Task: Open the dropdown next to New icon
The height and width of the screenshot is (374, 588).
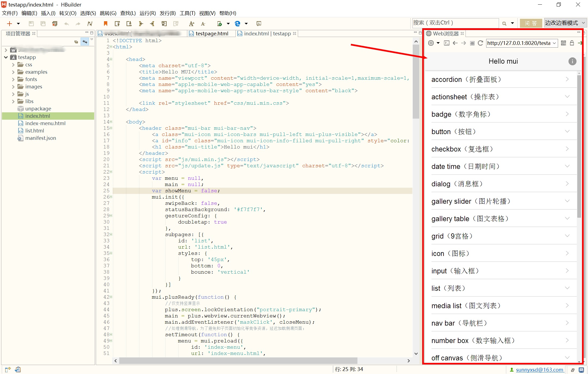Action: (18, 24)
